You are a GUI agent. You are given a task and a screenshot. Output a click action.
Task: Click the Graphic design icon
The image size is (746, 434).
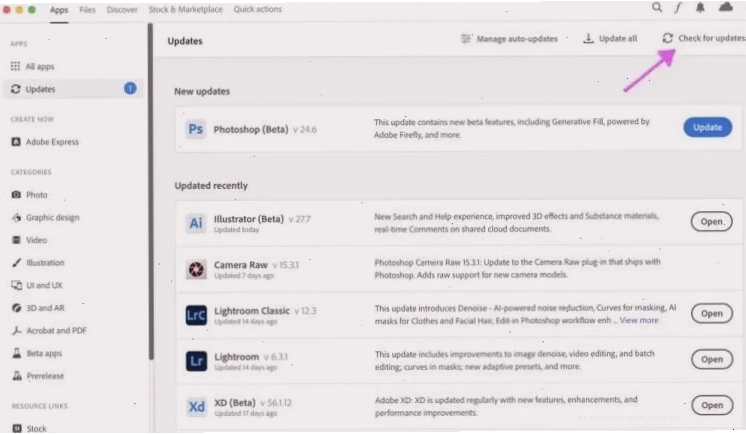tap(17, 217)
